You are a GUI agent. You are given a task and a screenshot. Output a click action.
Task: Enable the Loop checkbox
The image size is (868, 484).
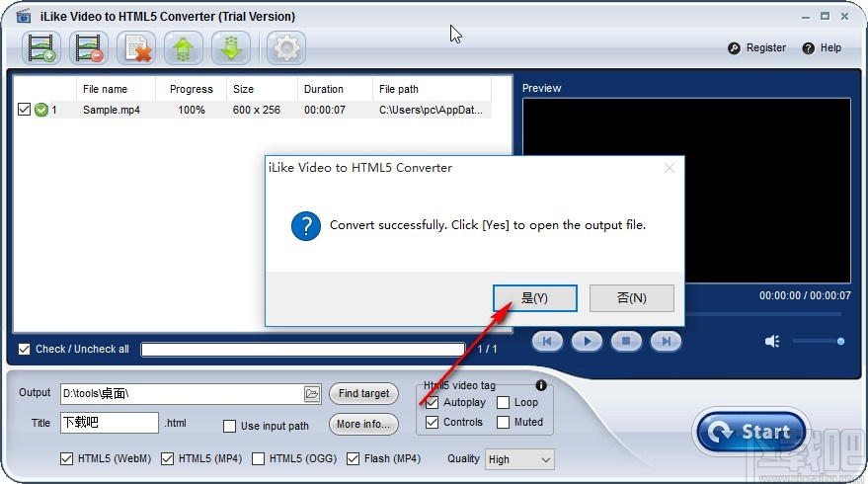coord(503,403)
